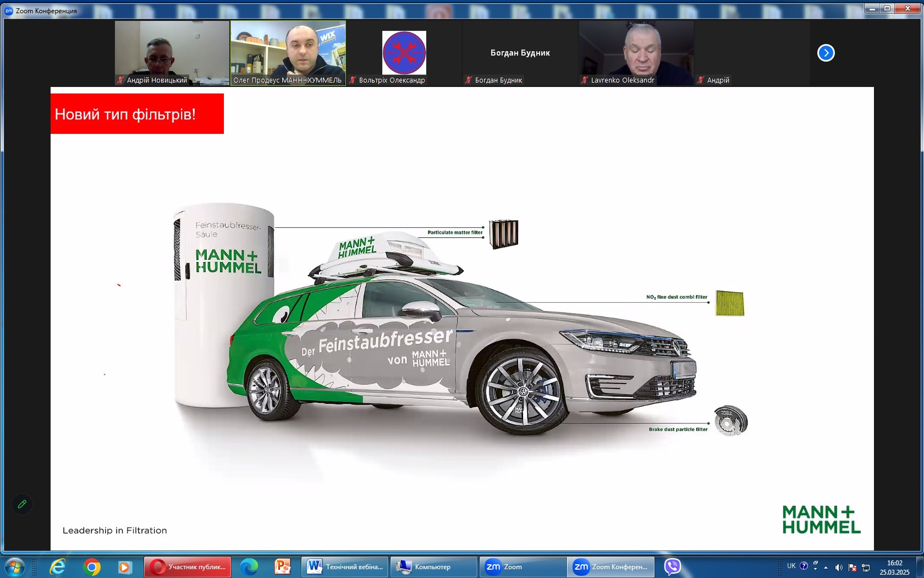Open the media player taskbar icon
Image resolution: width=924 pixels, height=578 pixels.
[x=125, y=567]
